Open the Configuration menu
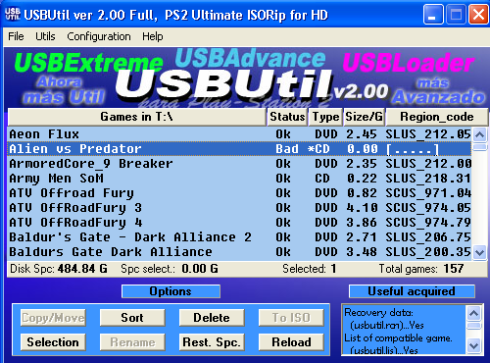Image resolution: width=490 pixels, height=363 pixels. (99, 36)
